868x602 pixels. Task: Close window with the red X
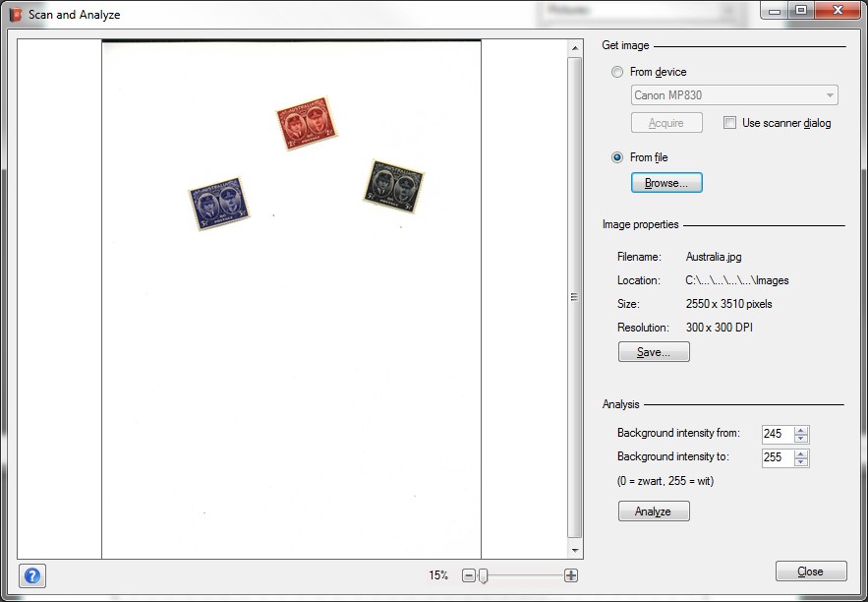click(x=838, y=11)
